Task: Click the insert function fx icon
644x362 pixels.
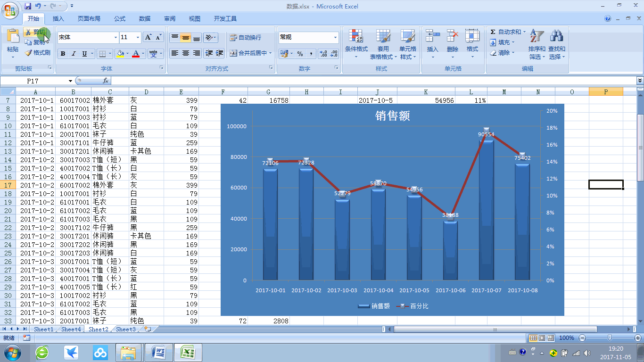Action: pos(106,81)
